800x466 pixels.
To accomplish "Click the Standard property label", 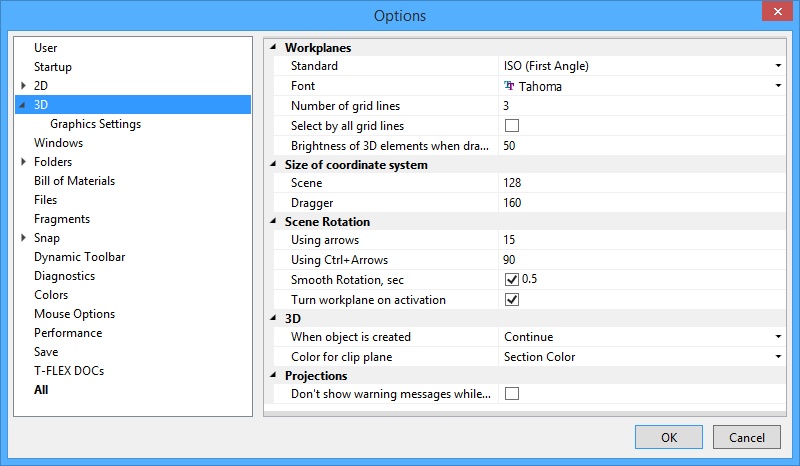I will (x=314, y=66).
